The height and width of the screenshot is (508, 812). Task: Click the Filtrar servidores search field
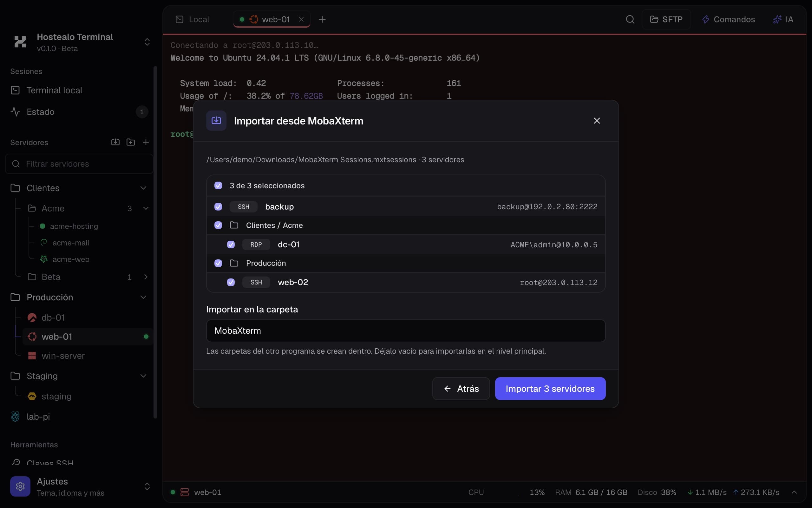(79, 164)
